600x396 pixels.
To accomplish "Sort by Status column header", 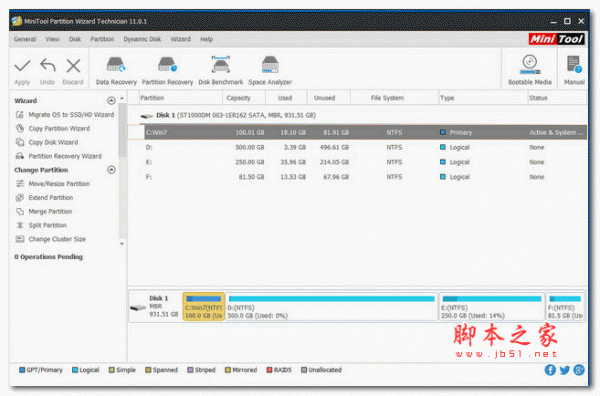I will pyautogui.click(x=557, y=98).
